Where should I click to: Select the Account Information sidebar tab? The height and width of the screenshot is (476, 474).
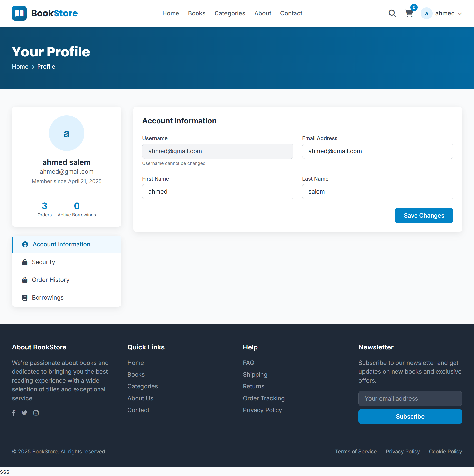(x=61, y=244)
